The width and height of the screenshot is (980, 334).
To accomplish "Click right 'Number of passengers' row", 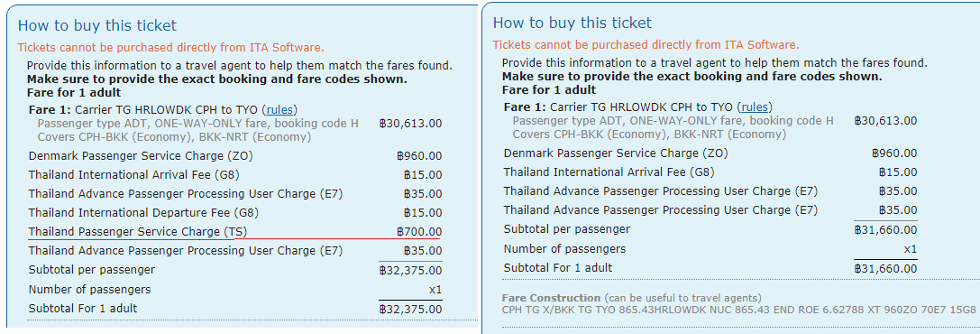I will [x=710, y=249].
